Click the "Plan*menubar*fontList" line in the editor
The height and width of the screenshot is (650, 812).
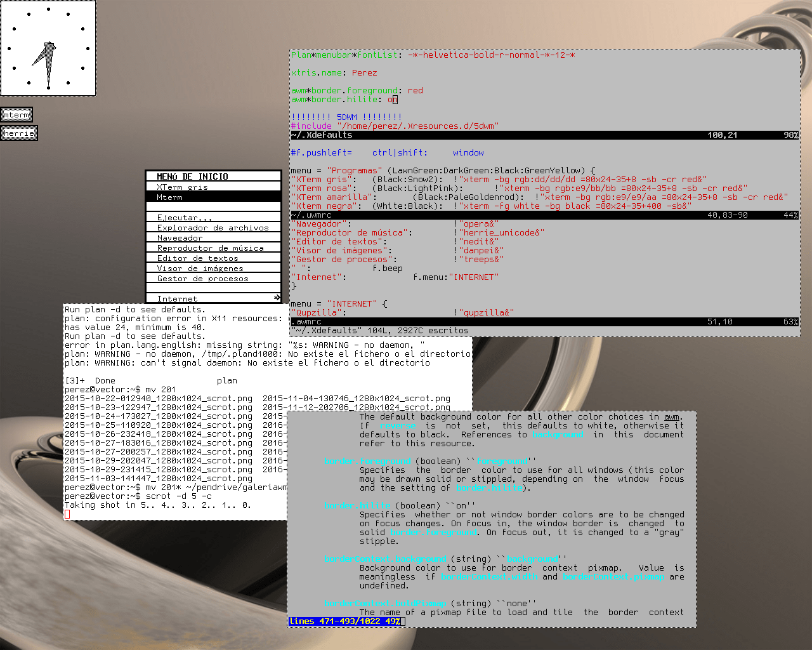coord(433,55)
